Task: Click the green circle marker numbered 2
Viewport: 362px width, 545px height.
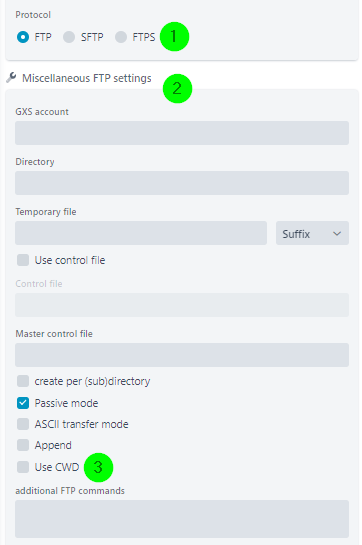Action: point(177,88)
